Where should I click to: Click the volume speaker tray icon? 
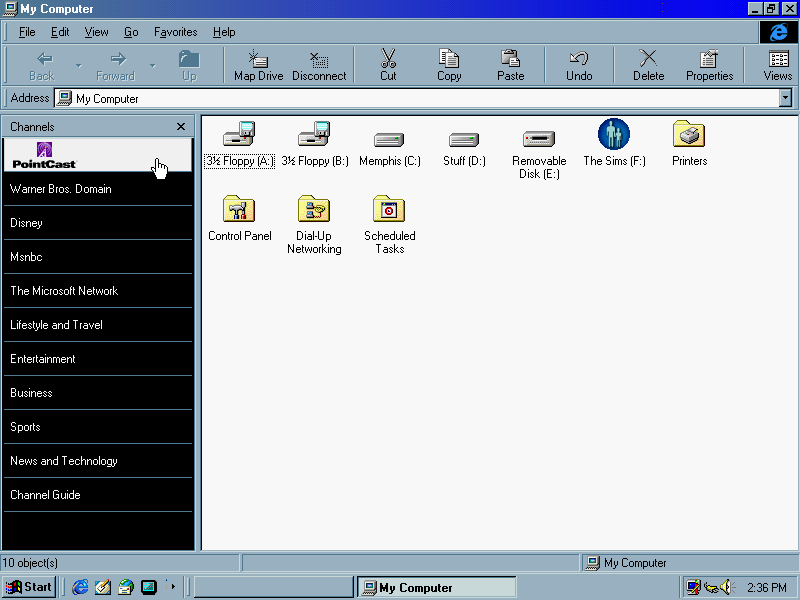point(726,587)
